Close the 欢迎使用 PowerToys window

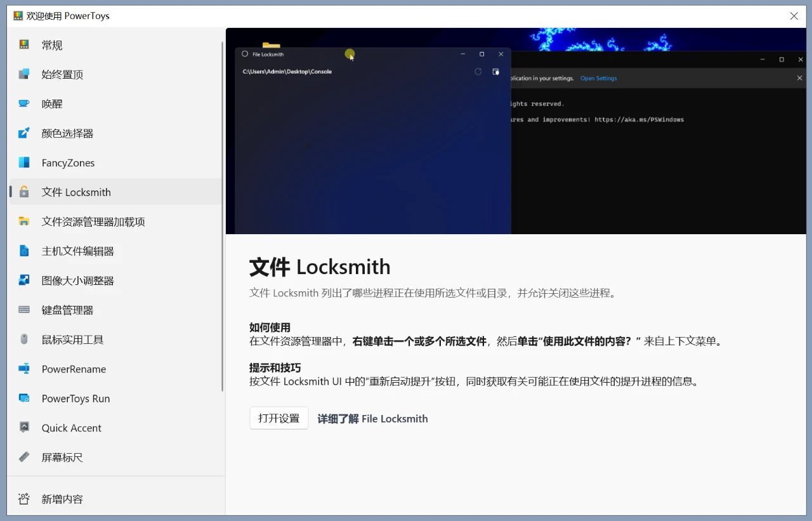(x=794, y=16)
